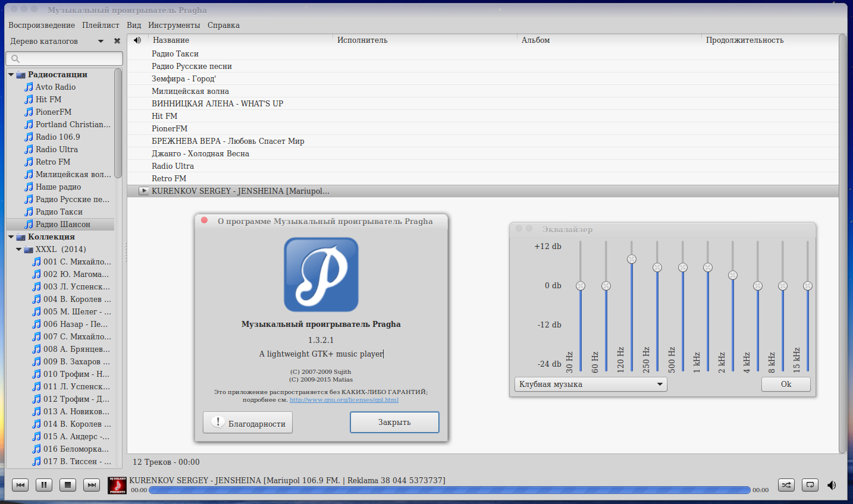Viewport: 853px width, 504px height.
Task: Toggle repeat mode icon
Action: (810, 485)
